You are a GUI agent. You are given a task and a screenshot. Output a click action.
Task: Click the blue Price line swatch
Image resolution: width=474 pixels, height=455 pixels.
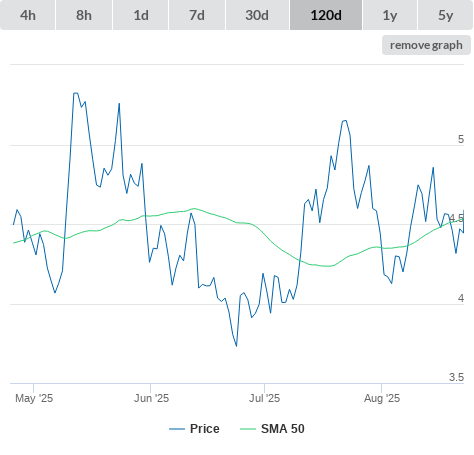tap(177, 429)
